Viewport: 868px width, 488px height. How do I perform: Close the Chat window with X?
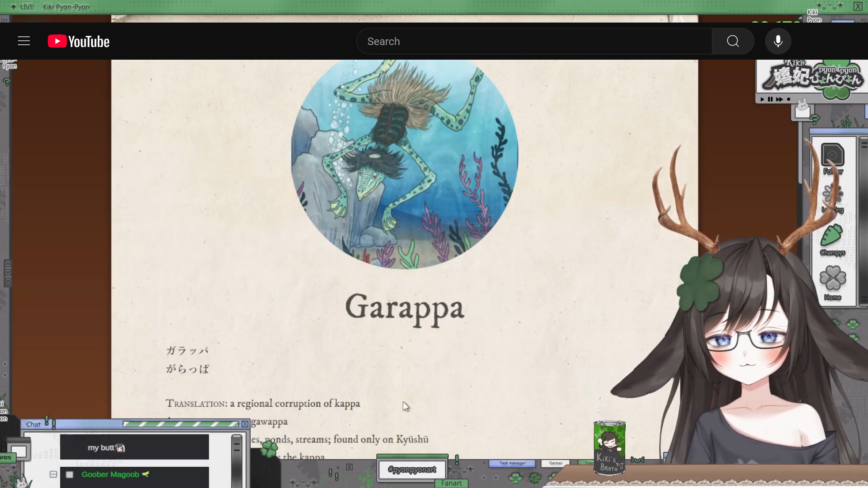[x=245, y=424]
